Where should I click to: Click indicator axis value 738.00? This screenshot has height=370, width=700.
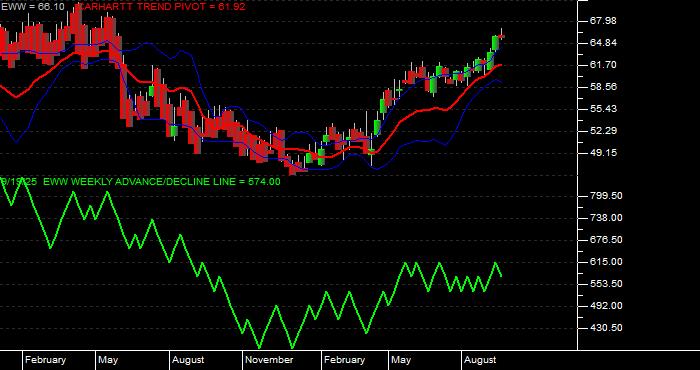pyautogui.click(x=605, y=218)
